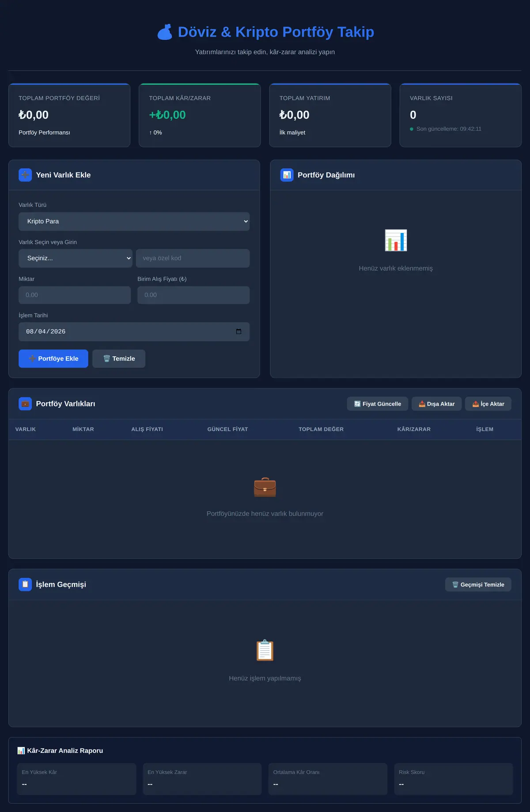Image resolution: width=530 pixels, height=812 pixels.
Task: Focus the Miktar input field
Action: click(75, 295)
